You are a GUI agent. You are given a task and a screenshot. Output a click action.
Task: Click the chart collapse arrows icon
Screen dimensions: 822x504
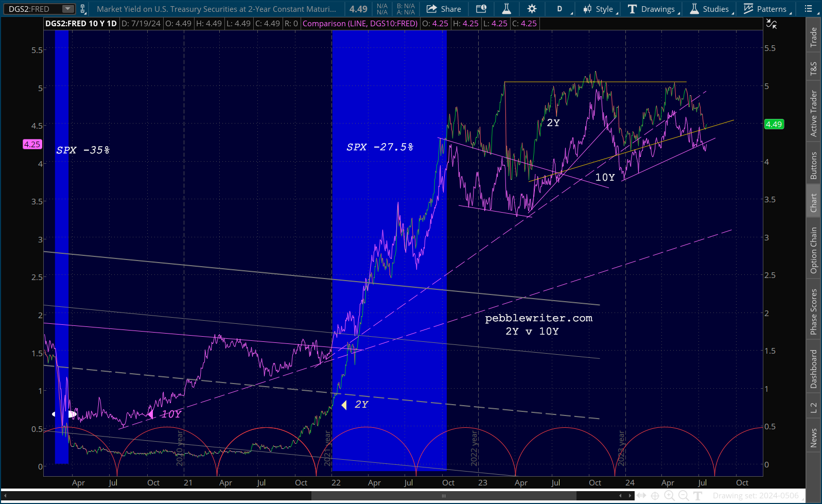click(x=772, y=24)
